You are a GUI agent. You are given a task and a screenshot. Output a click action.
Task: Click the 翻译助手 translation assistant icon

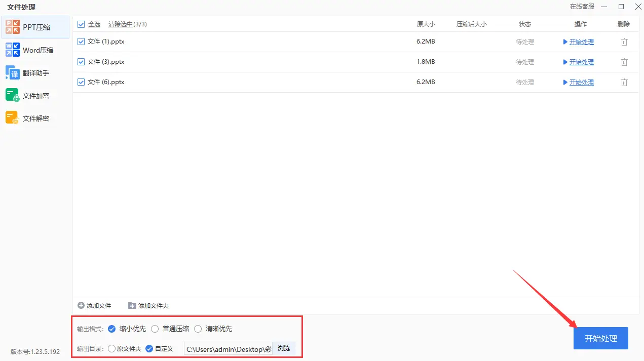(x=12, y=72)
